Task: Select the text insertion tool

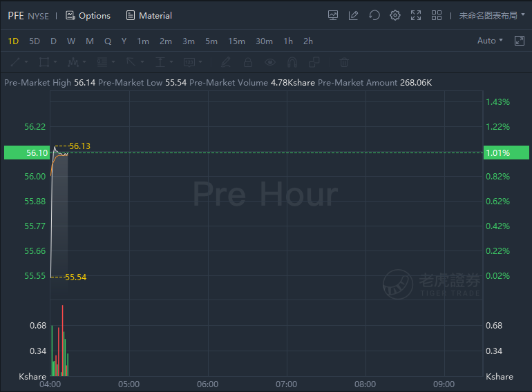Action: point(160,62)
